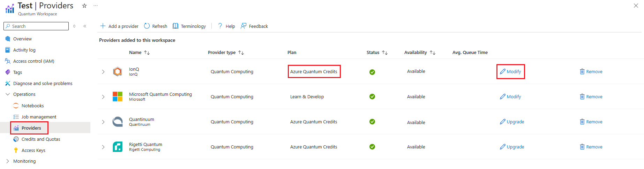Click Modify for the IonQ provider
The image size is (644, 169).
click(x=510, y=71)
